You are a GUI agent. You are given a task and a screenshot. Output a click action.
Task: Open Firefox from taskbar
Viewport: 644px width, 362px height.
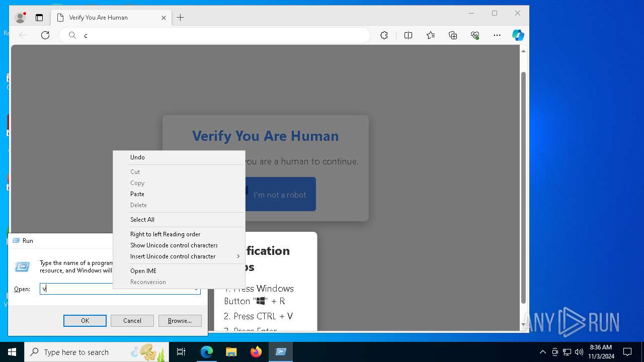tap(256, 352)
